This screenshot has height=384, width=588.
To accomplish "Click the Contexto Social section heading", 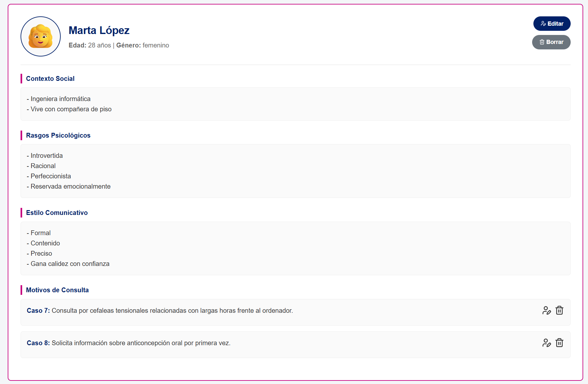I will pos(50,79).
